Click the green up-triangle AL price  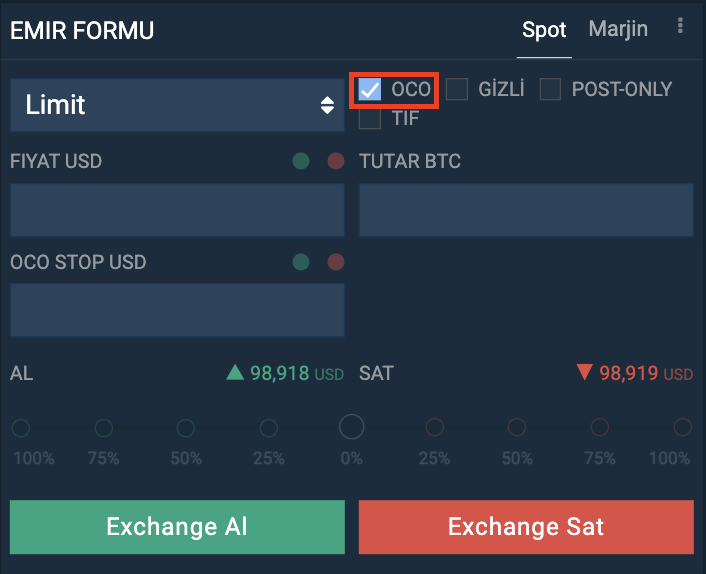(285, 373)
